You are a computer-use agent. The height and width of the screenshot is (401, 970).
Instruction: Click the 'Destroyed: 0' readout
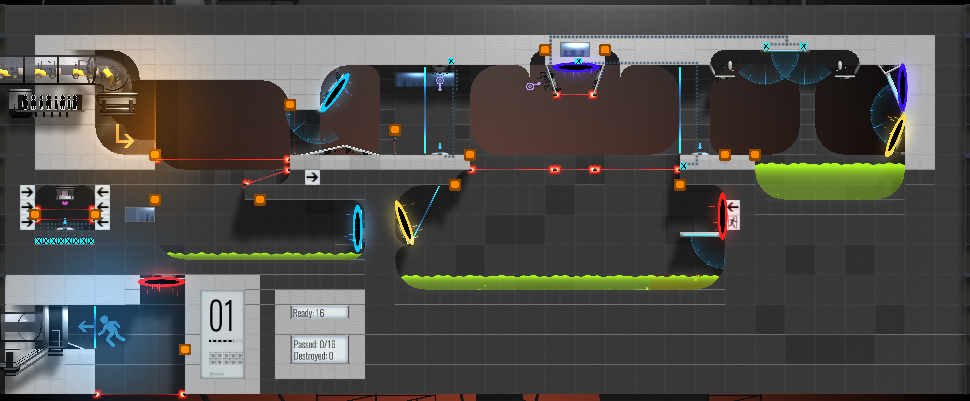(314, 356)
